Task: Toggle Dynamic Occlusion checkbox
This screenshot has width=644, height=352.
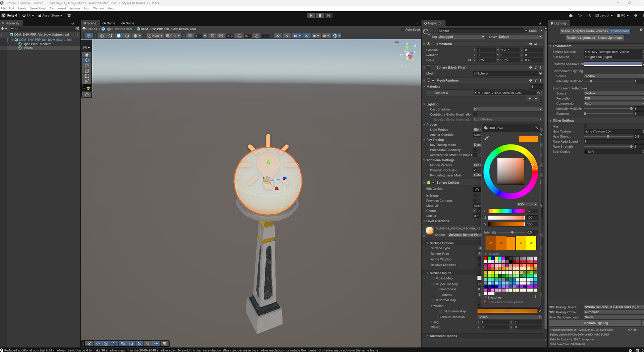Action: coord(475,170)
